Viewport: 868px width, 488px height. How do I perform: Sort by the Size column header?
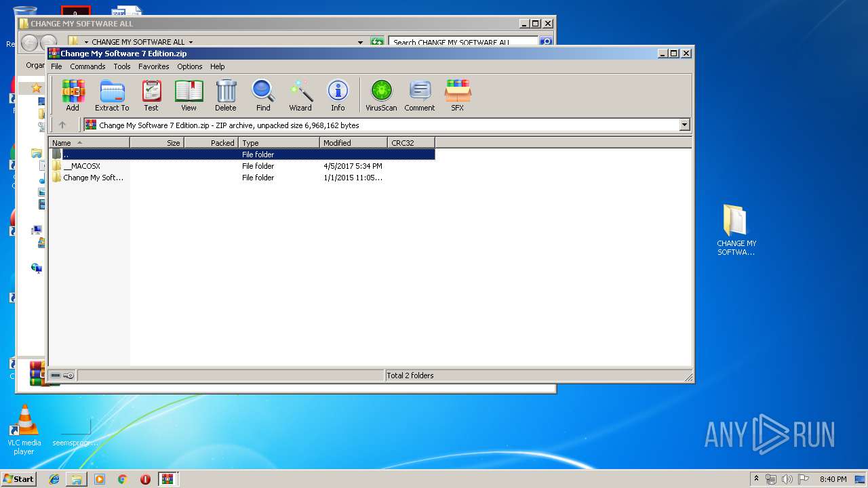pos(157,142)
